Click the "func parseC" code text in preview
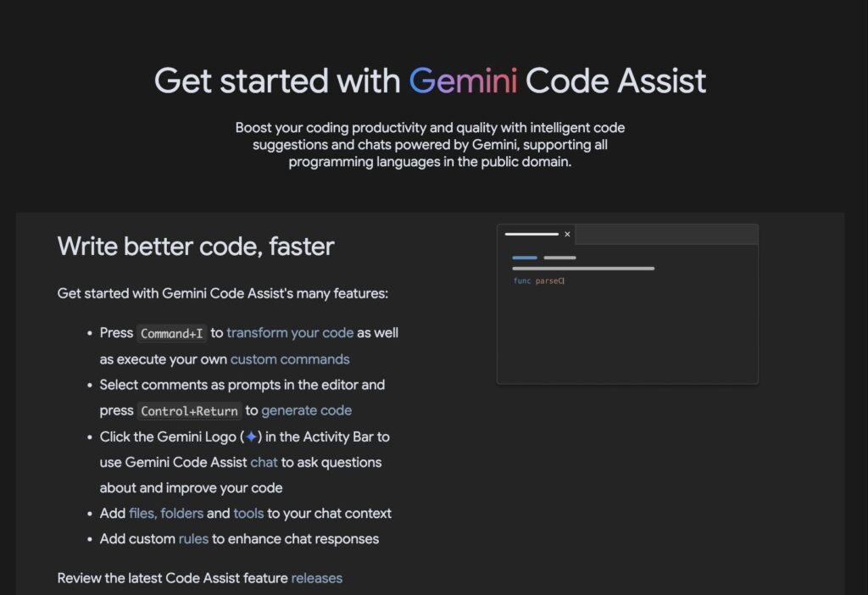Image resolution: width=868 pixels, height=595 pixels. tap(538, 281)
